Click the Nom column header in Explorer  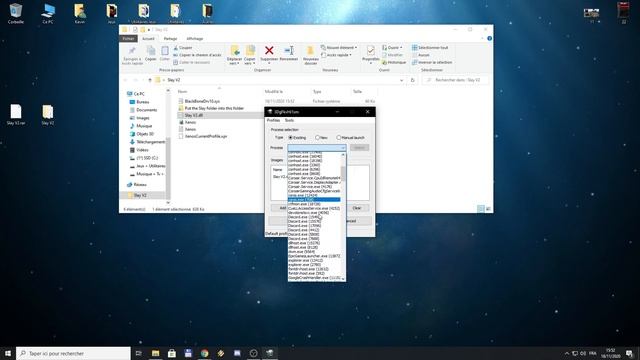tap(182, 91)
